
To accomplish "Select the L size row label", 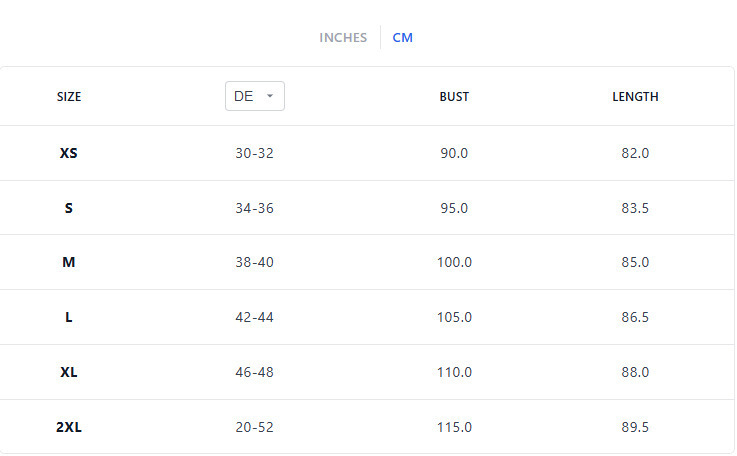I will click(x=69, y=317).
